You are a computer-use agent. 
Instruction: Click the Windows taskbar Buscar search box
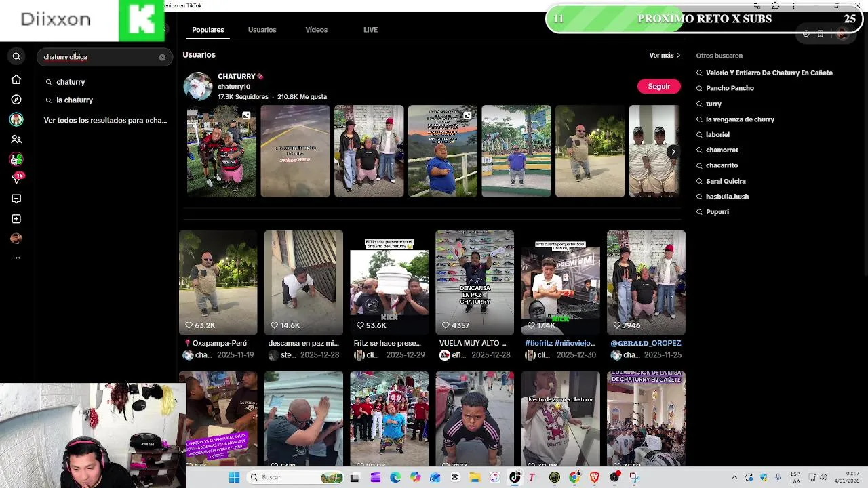[x=295, y=478]
